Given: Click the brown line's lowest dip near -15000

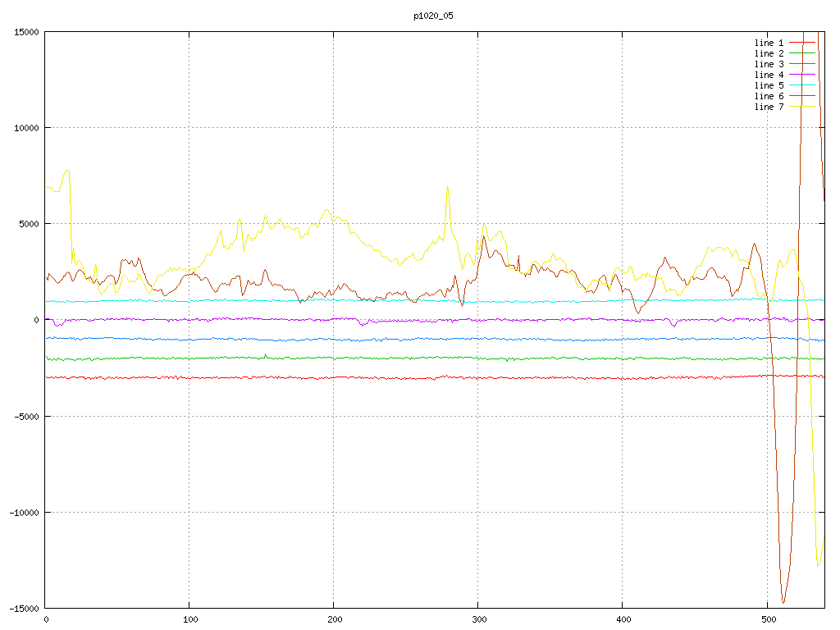Looking at the screenshot, I should tap(783, 602).
